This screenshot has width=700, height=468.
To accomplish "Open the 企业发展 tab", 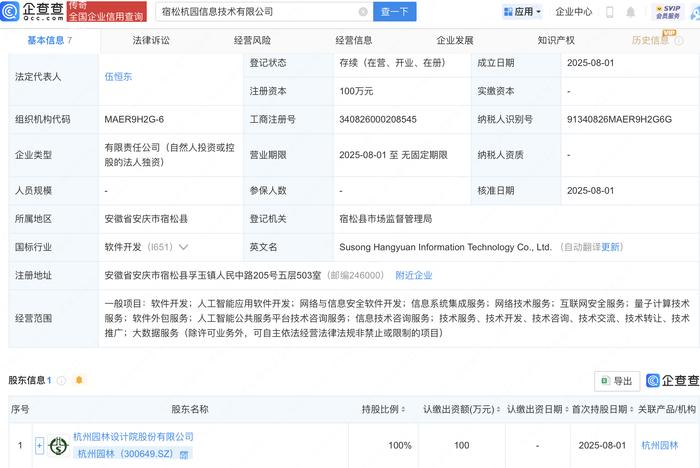I will pyautogui.click(x=455, y=41).
